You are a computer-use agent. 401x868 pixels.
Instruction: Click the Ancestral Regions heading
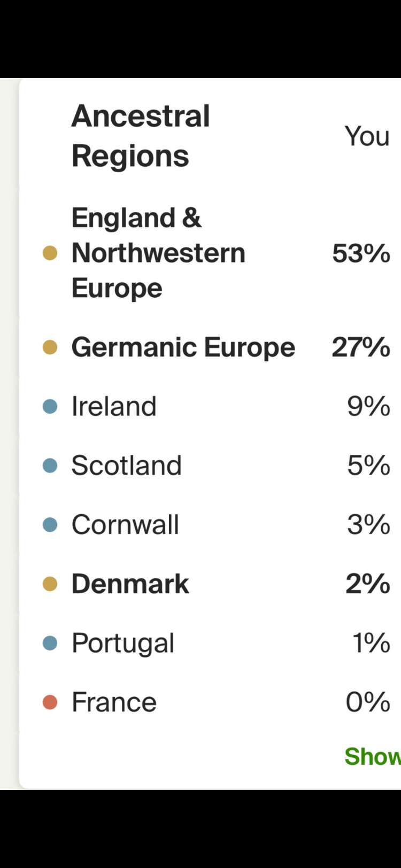[x=141, y=136]
